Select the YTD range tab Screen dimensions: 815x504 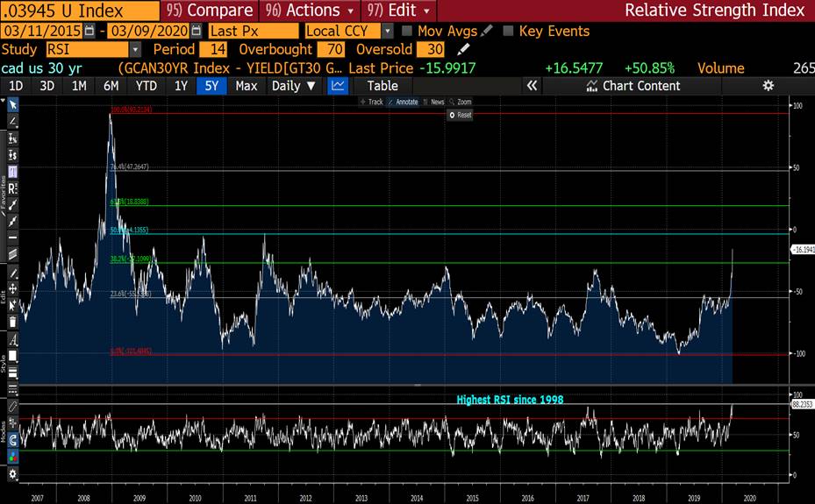[146, 86]
